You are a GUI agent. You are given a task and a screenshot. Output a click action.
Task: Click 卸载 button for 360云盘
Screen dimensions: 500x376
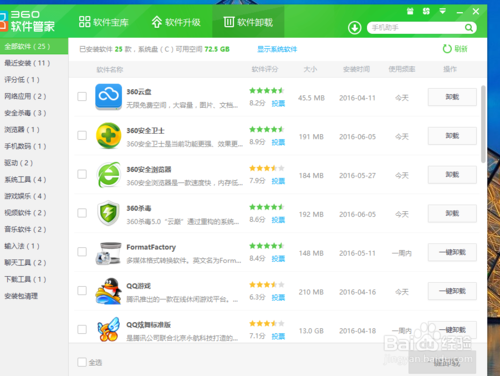pos(452,97)
